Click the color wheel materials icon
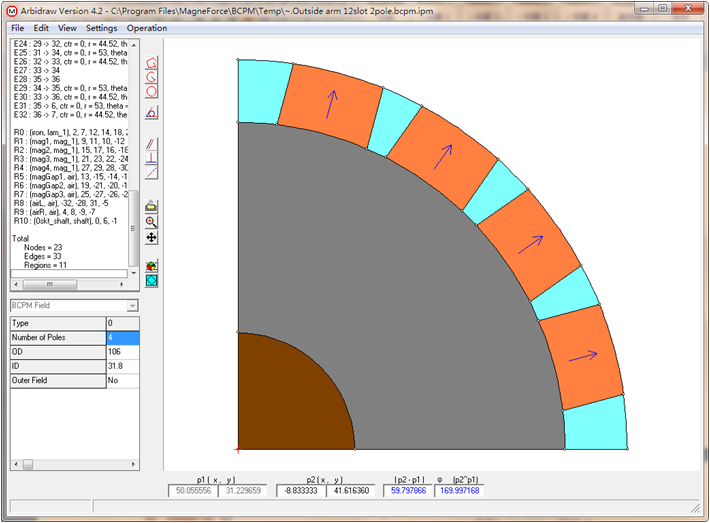The width and height of the screenshot is (710, 523). 151,267
